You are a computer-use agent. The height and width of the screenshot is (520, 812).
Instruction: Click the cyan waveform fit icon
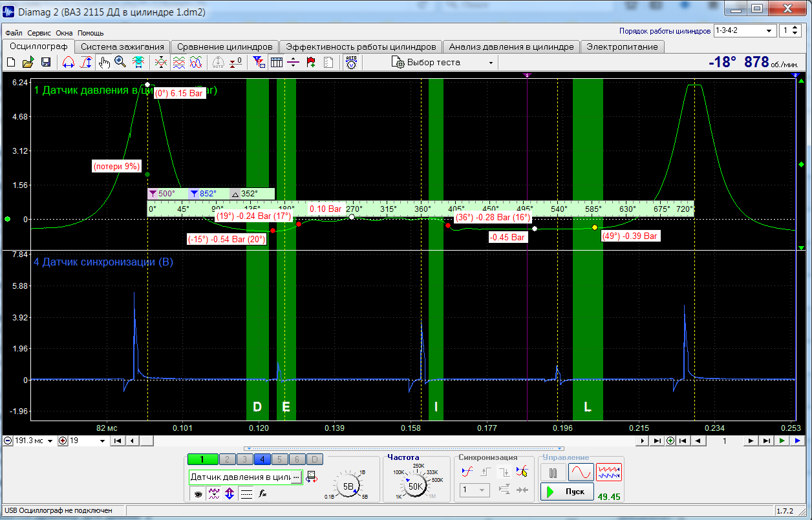click(138, 62)
